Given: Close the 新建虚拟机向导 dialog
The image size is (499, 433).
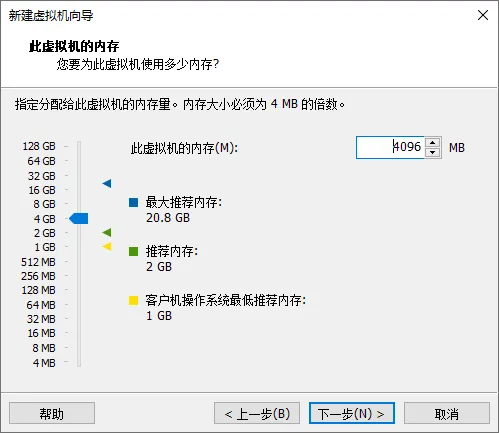Looking at the screenshot, I should pos(483,15).
